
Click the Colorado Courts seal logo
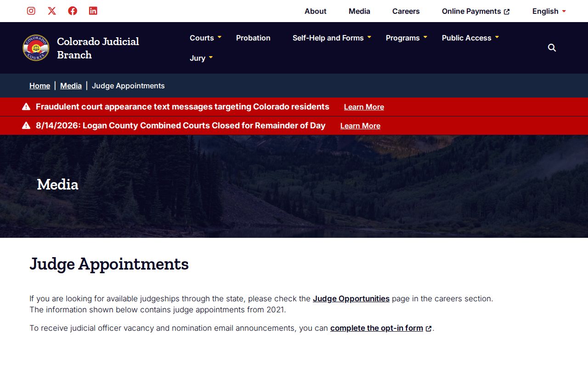[36, 48]
